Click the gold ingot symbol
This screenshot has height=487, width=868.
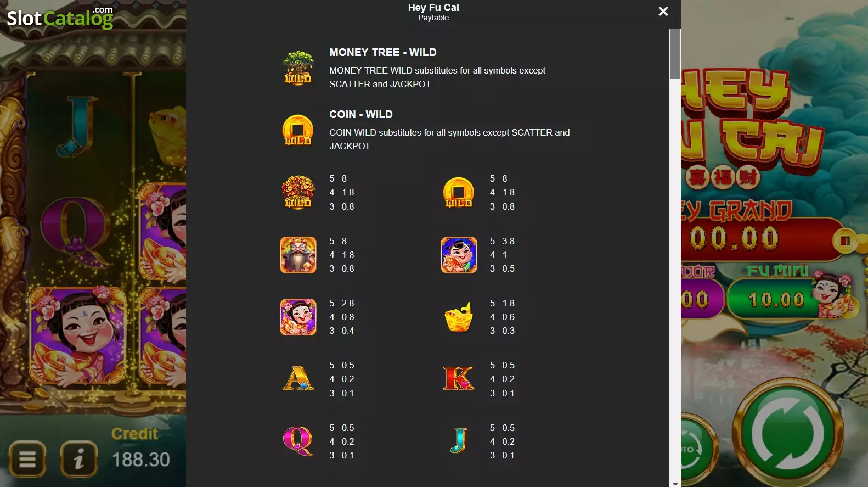point(459,317)
